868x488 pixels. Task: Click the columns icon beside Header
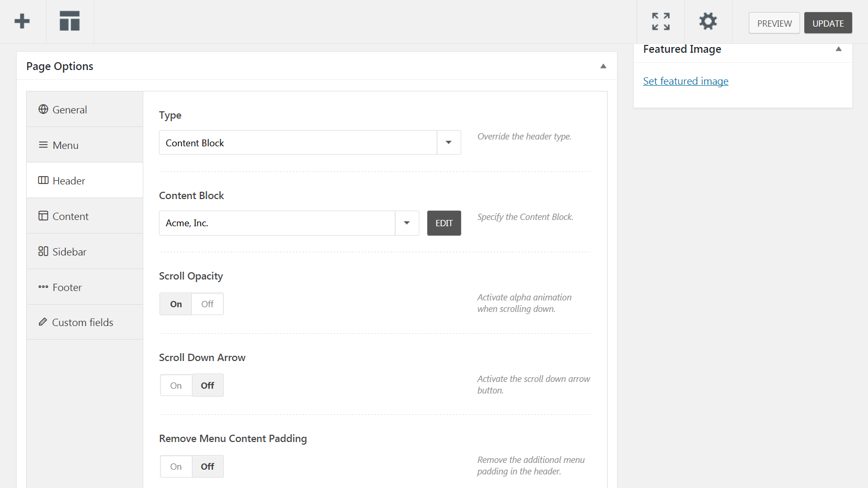(43, 180)
